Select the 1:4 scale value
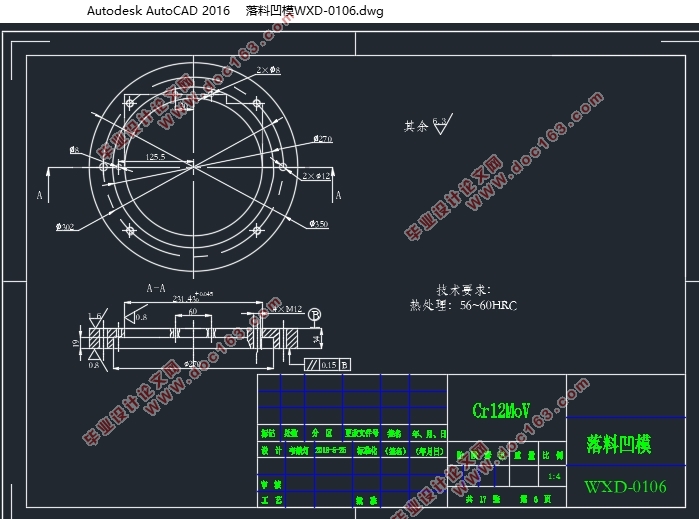The image size is (699, 519). tap(554, 477)
